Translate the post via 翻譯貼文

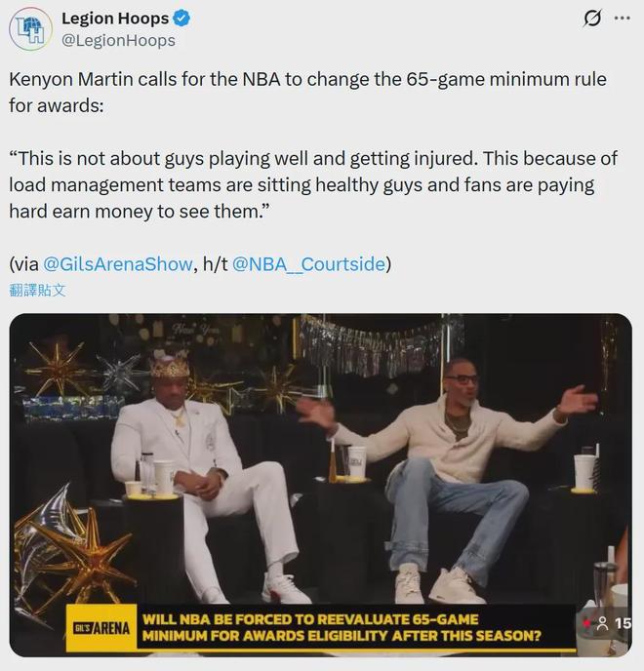(x=38, y=290)
